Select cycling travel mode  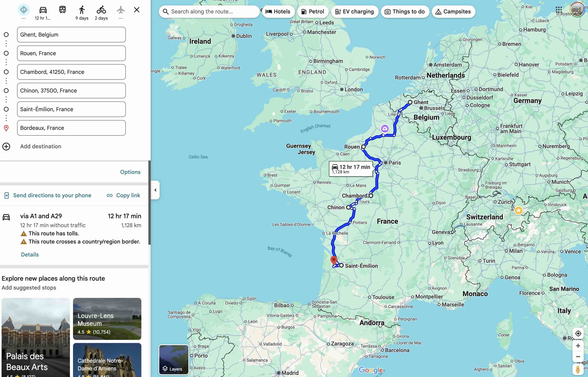101,10
